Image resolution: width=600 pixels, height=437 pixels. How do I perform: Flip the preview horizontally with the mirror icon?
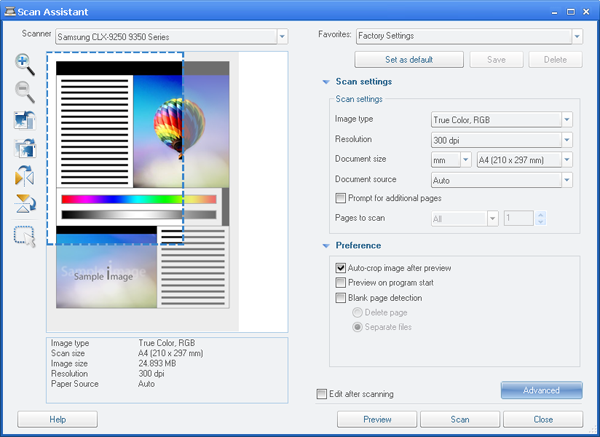[x=25, y=178]
